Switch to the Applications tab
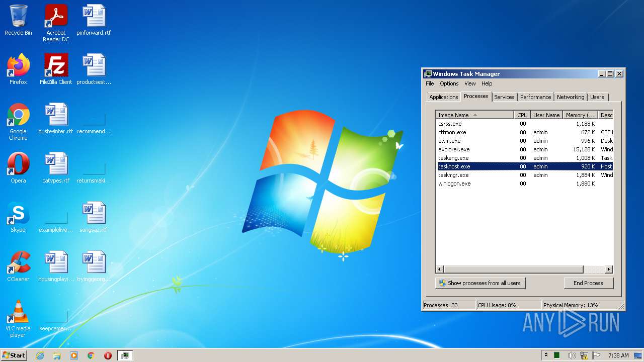The height and width of the screenshot is (362, 644). coord(443,97)
